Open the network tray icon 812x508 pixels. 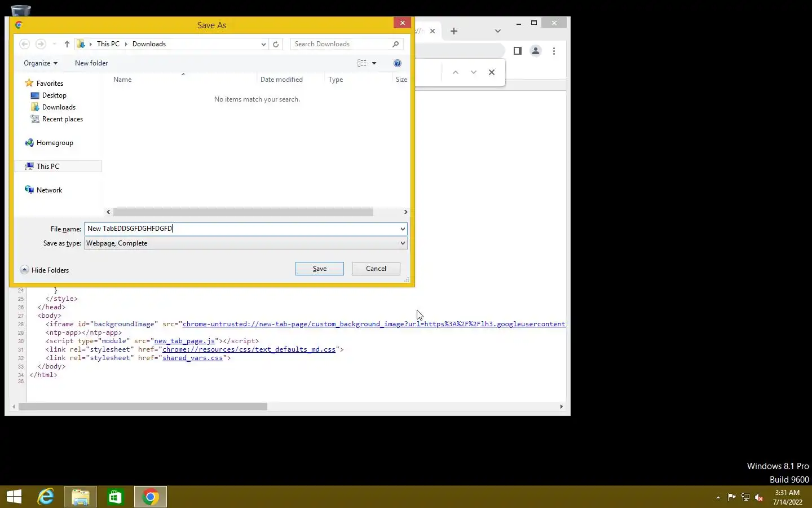click(x=745, y=497)
